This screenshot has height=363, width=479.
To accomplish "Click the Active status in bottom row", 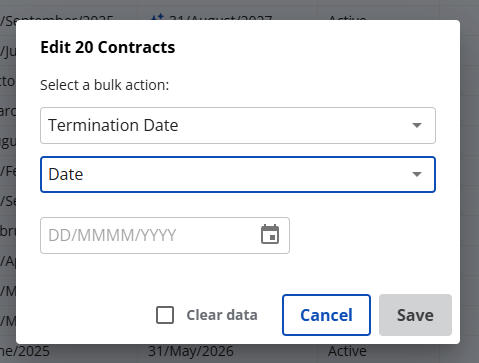I will pyautogui.click(x=347, y=352).
